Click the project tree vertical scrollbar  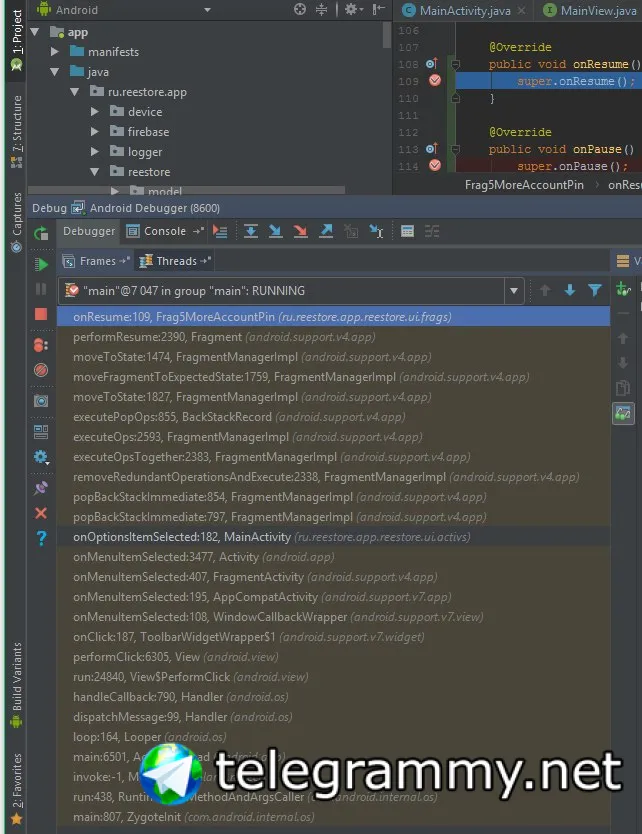coord(387,35)
